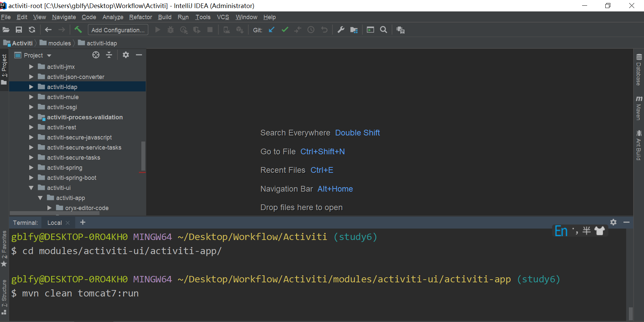Click the En input method indicator

[561, 231]
